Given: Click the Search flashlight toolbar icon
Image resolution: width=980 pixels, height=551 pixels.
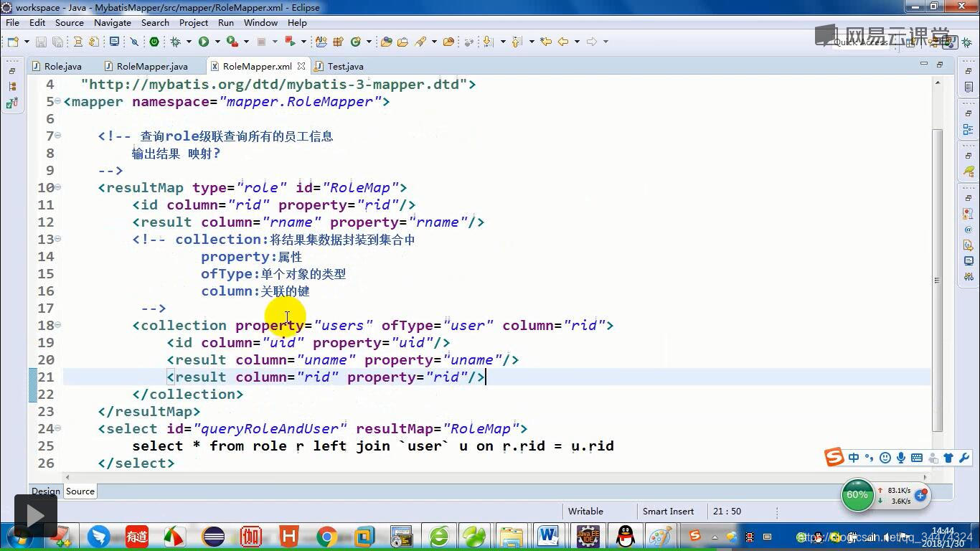Looking at the screenshot, I should (420, 42).
